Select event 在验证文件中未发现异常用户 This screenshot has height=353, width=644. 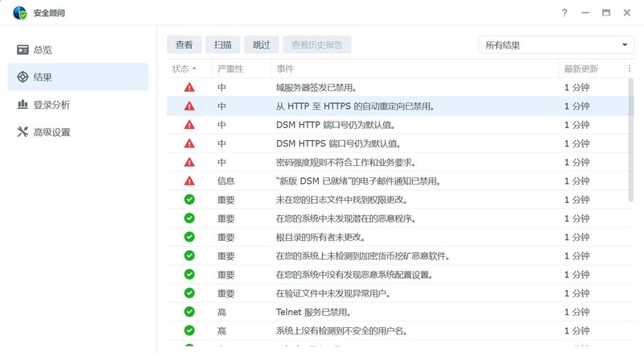[333, 293]
